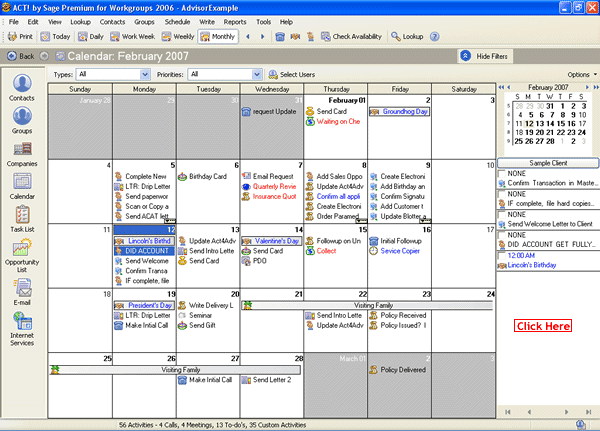Viewport: 600px width, 431px height.
Task: Open the Priorities filter dropdown
Action: point(257,74)
